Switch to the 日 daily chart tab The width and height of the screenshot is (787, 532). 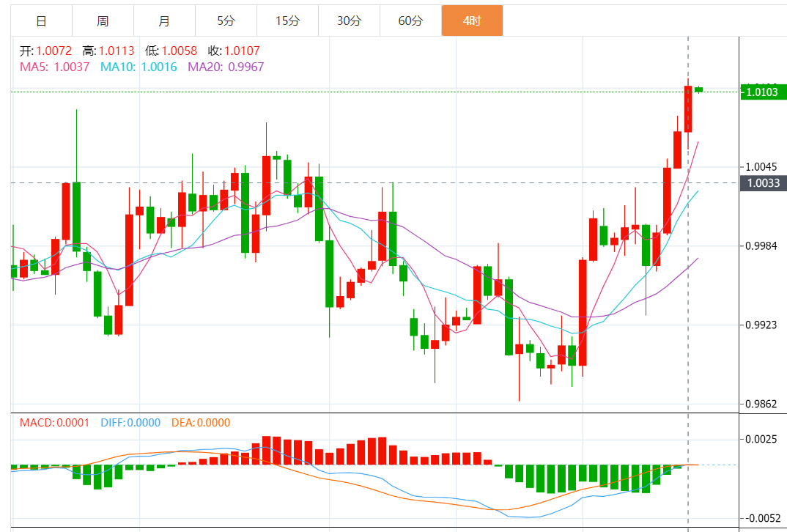(42, 21)
